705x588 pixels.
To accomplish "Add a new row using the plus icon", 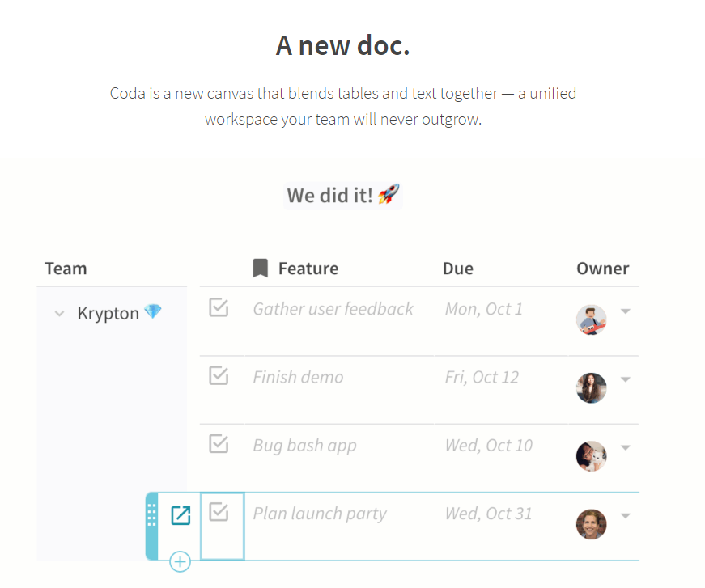I will click(x=180, y=562).
